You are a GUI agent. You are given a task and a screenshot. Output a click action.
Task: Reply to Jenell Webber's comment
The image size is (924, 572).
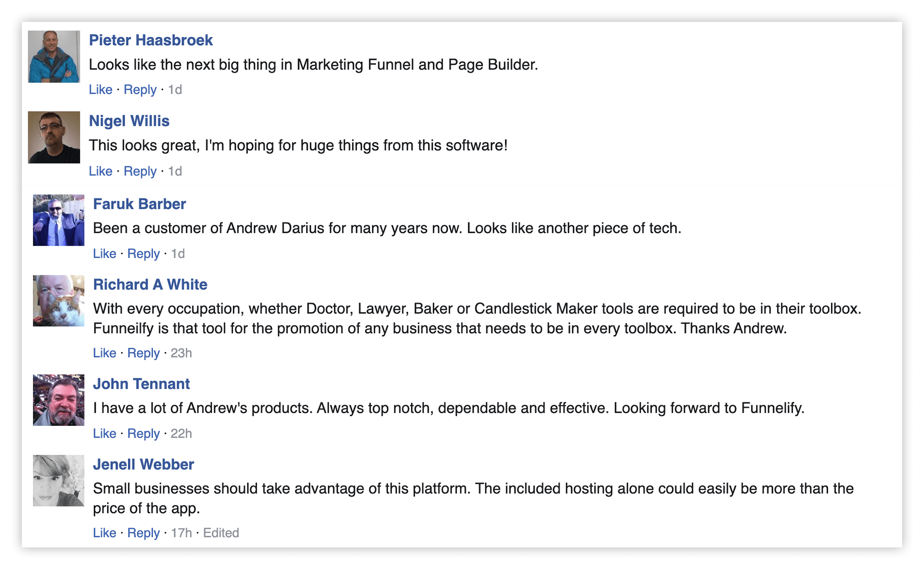143,533
